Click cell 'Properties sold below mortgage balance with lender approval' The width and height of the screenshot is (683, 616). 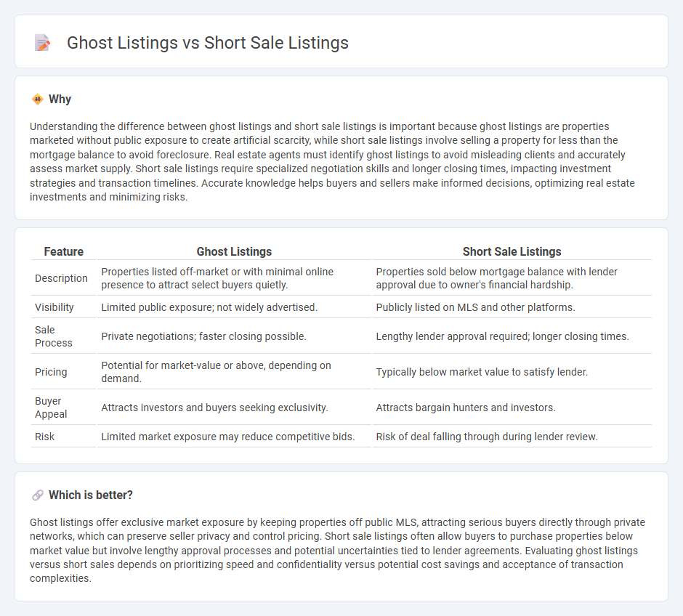pos(512,278)
